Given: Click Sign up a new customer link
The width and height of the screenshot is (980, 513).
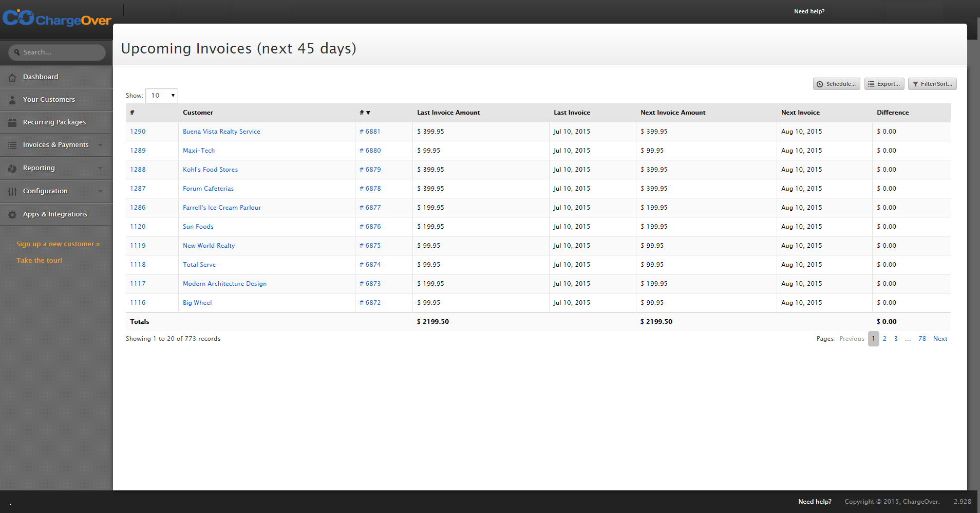Looking at the screenshot, I should tap(58, 244).
